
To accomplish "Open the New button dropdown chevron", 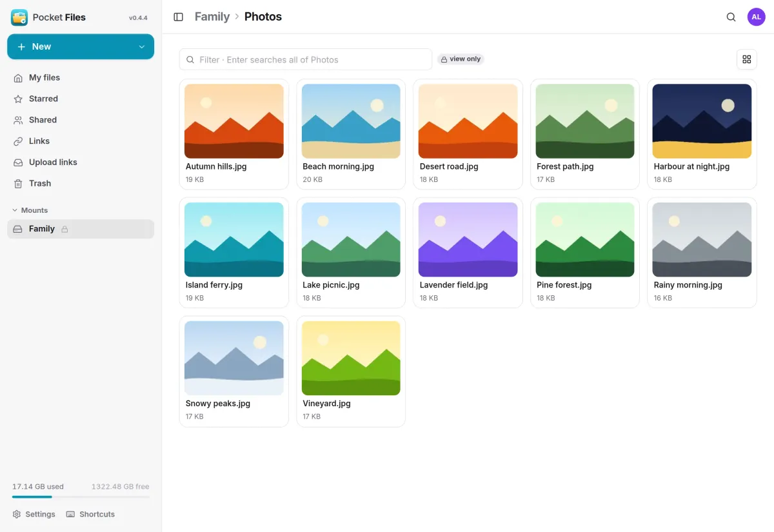I will (x=142, y=47).
